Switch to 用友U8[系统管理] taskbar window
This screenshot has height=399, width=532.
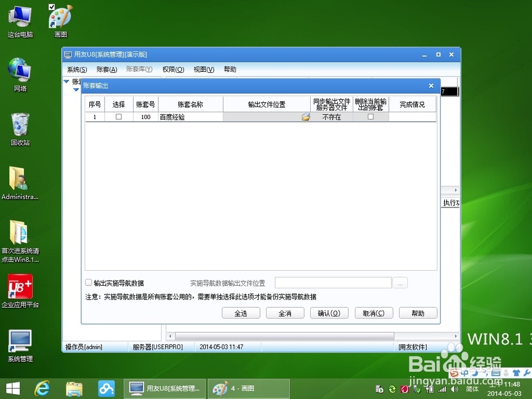click(x=164, y=388)
